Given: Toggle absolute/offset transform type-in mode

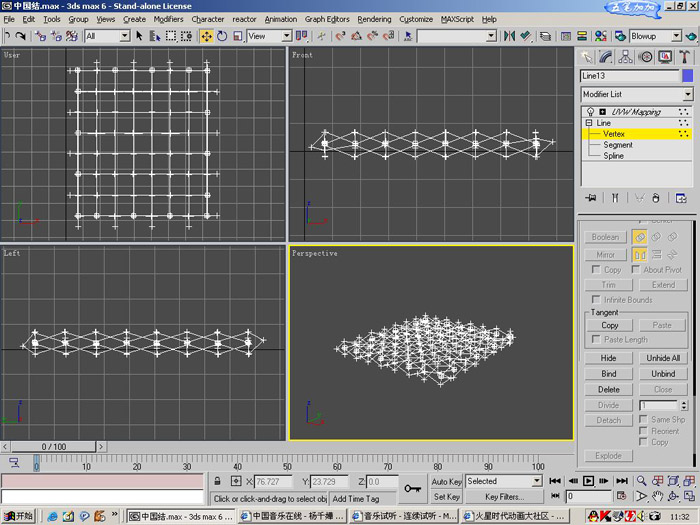Looking at the screenshot, I should point(236,481).
